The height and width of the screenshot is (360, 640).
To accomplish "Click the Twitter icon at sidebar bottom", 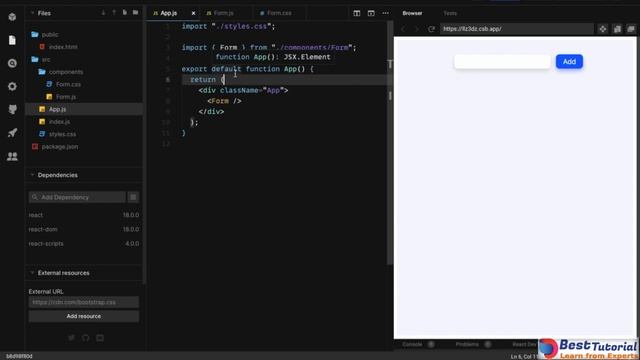I will 71,338.
